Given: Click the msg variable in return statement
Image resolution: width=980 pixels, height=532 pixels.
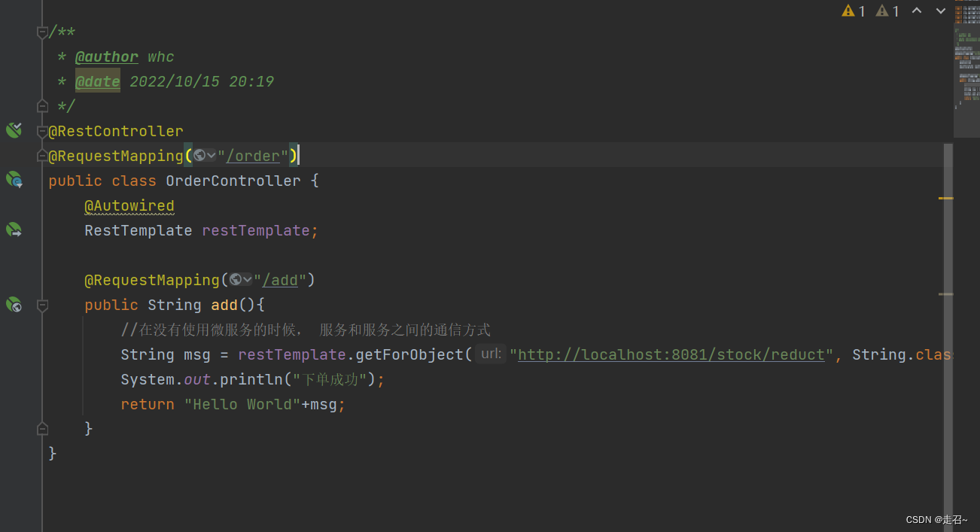Looking at the screenshot, I should [324, 404].
